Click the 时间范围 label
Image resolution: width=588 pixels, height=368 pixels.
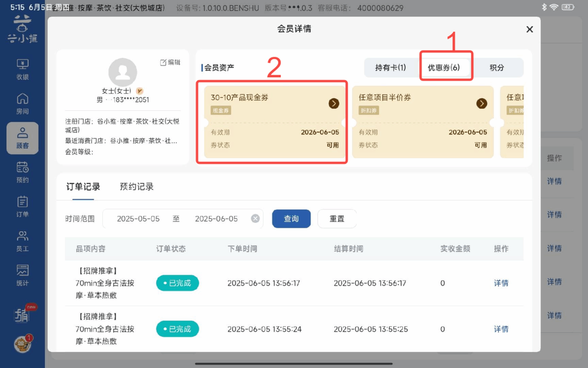coord(80,218)
